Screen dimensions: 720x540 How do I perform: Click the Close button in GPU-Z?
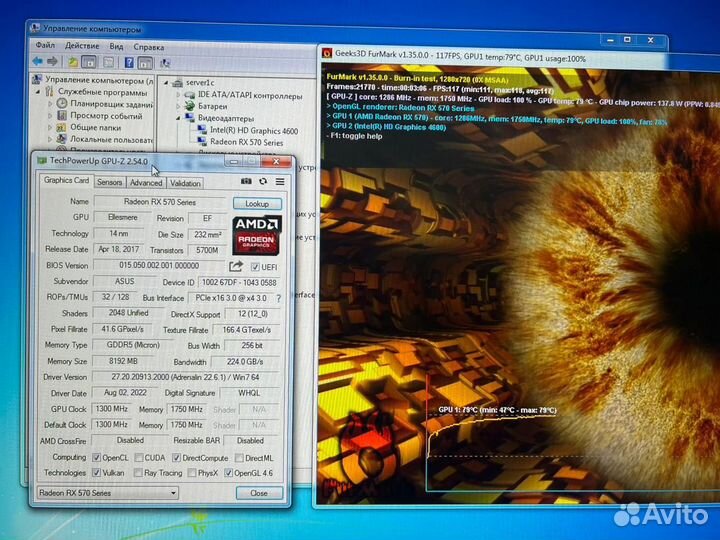pyautogui.click(x=259, y=493)
